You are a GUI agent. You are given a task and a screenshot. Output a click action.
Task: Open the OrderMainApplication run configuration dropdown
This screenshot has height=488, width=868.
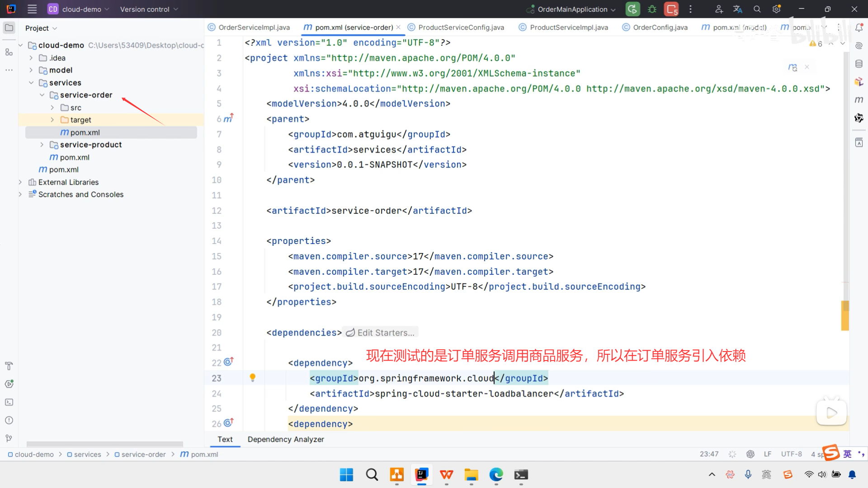[x=571, y=9]
